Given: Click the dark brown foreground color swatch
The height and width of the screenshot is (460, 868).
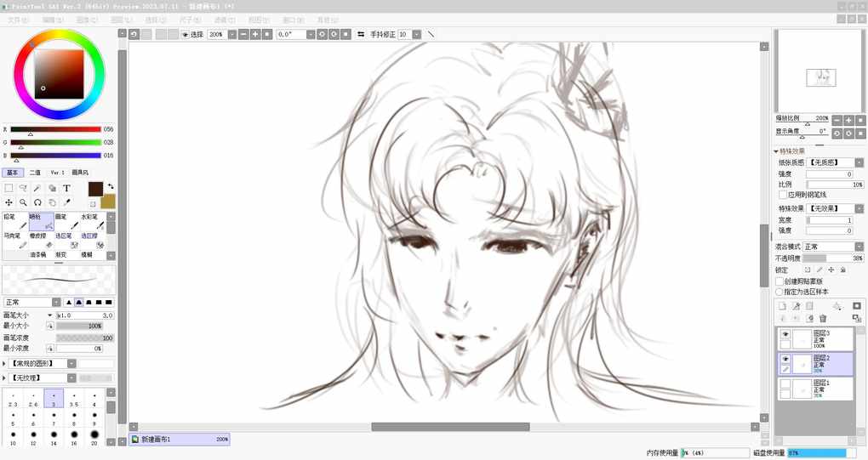Looking at the screenshot, I should (95, 189).
